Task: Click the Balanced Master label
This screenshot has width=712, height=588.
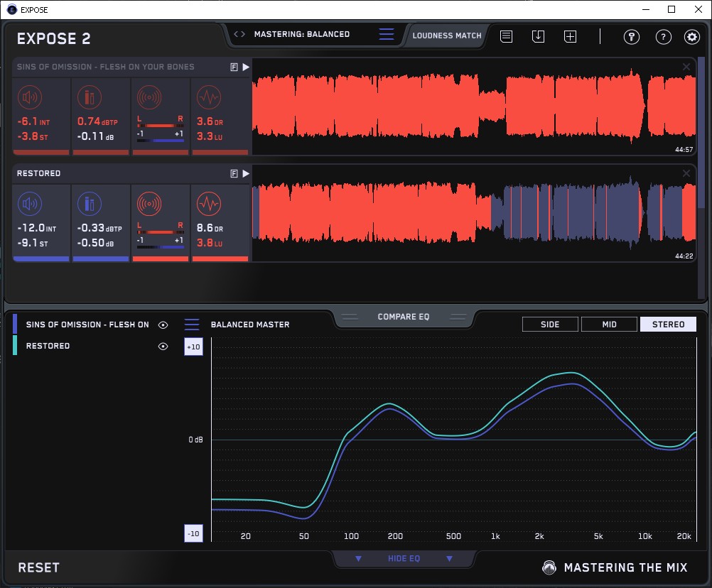Action: [x=250, y=325]
